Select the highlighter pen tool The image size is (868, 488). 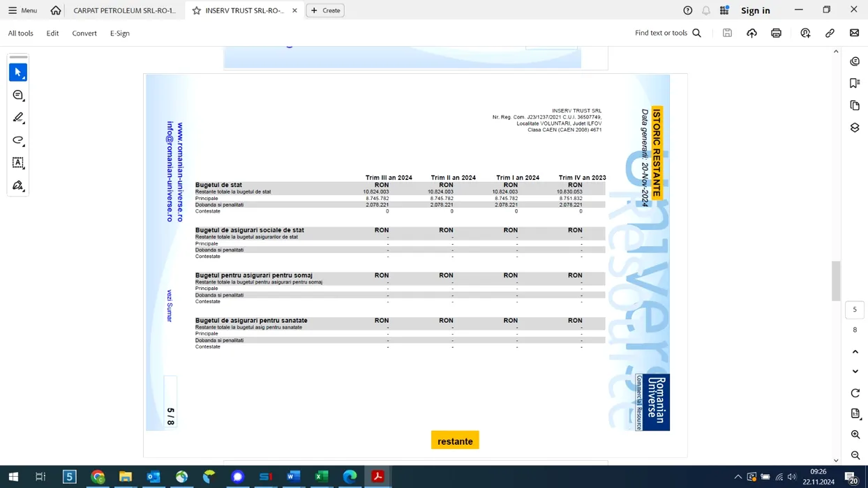18,118
